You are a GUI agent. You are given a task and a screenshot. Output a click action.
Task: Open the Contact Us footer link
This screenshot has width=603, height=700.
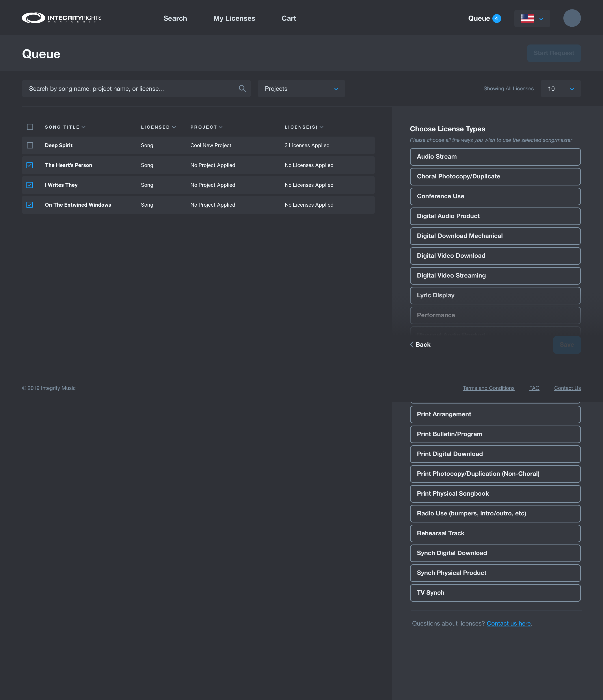coord(567,388)
